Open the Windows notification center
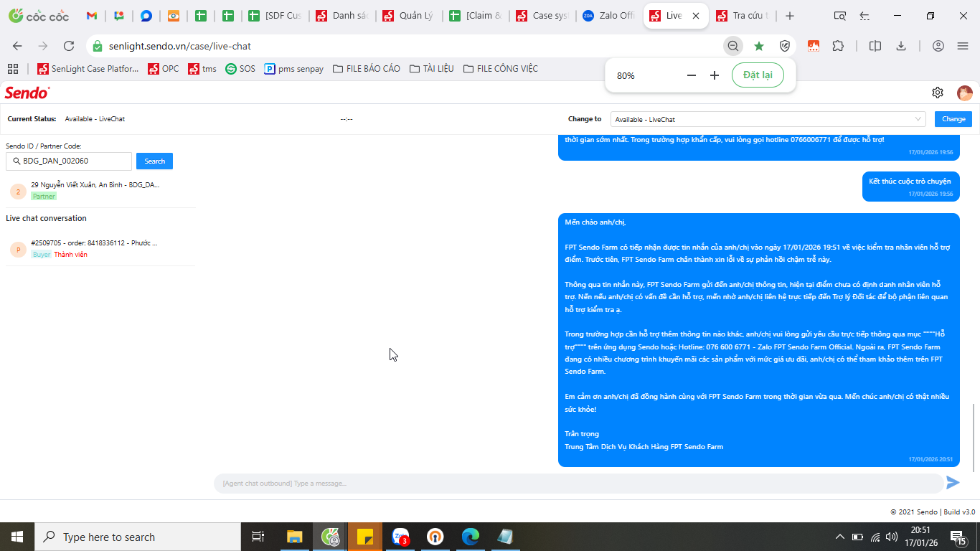980x551 pixels. click(958, 537)
